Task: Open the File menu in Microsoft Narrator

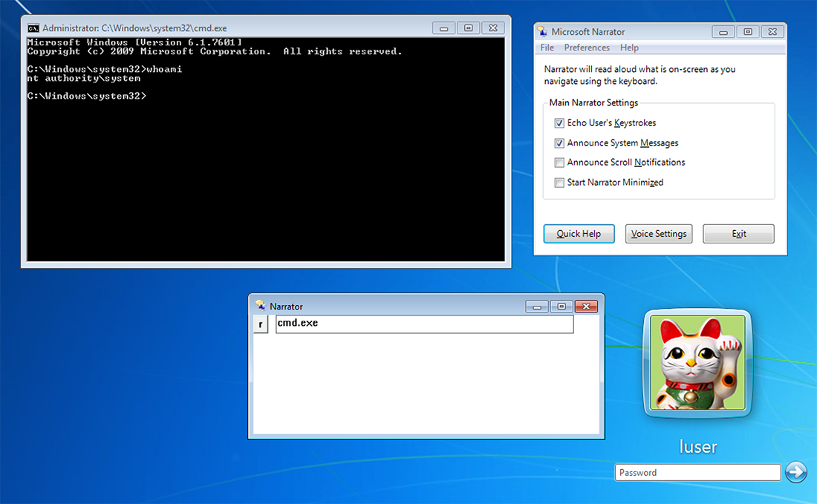Action: coord(547,48)
